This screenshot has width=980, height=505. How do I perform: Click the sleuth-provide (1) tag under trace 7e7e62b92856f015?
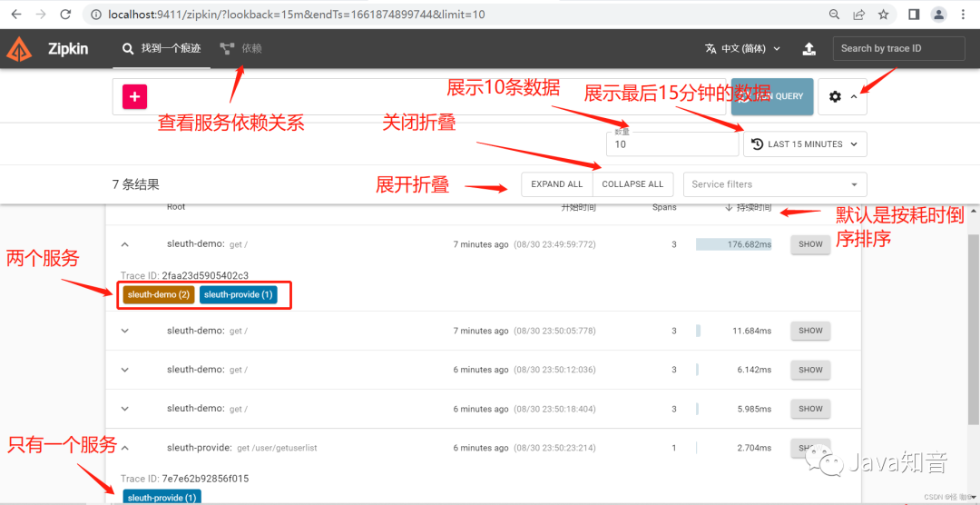point(162,498)
